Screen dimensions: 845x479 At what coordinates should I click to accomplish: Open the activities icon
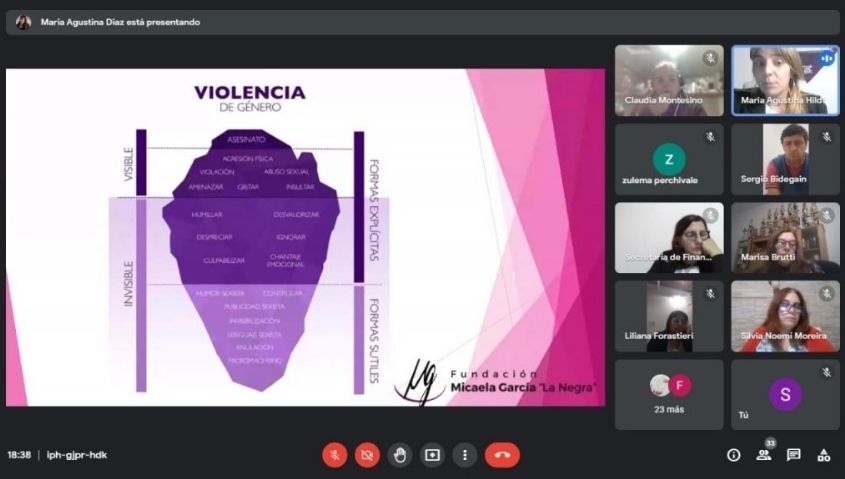(x=824, y=455)
